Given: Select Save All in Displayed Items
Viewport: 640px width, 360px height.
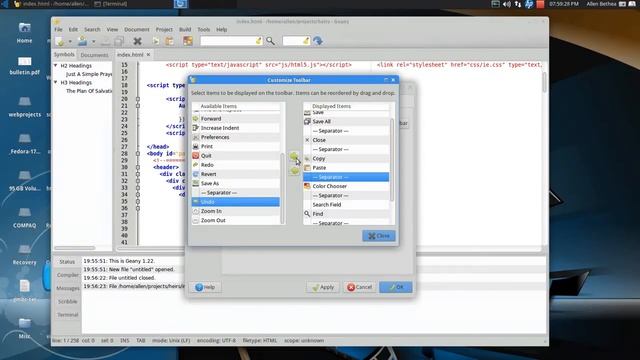Looking at the screenshot, I should click(x=346, y=121).
